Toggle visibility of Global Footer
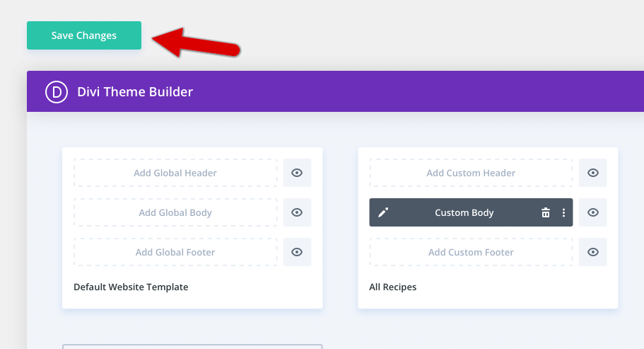The height and width of the screenshot is (349, 644). (x=297, y=252)
